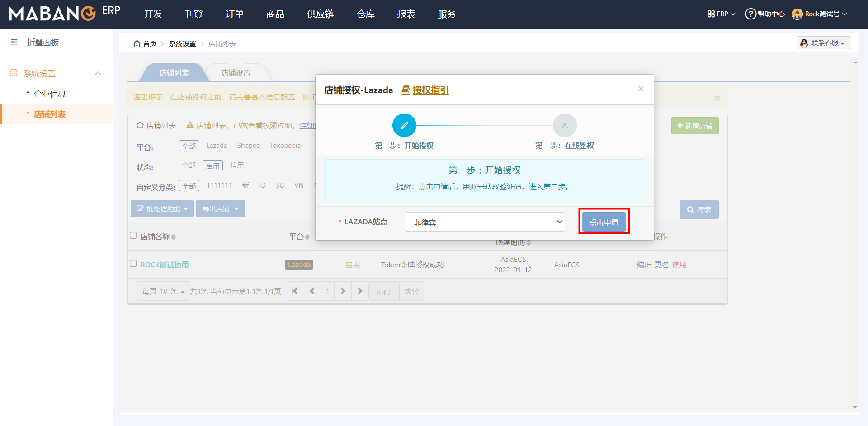Click the 新增店铺 button
The width and height of the screenshot is (868, 426).
(x=695, y=126)
